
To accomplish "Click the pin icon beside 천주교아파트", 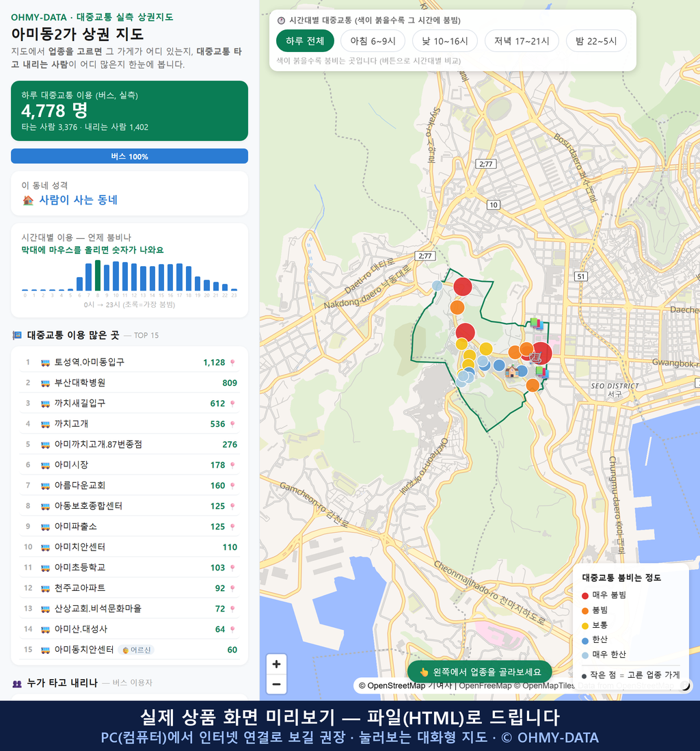I will pyautogui.click(x=232, y=588).
